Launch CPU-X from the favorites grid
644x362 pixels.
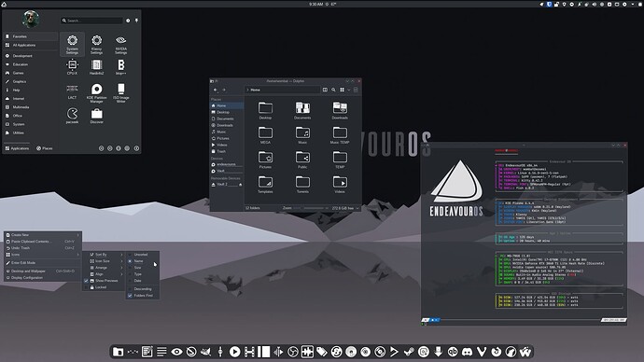(72, 67)
